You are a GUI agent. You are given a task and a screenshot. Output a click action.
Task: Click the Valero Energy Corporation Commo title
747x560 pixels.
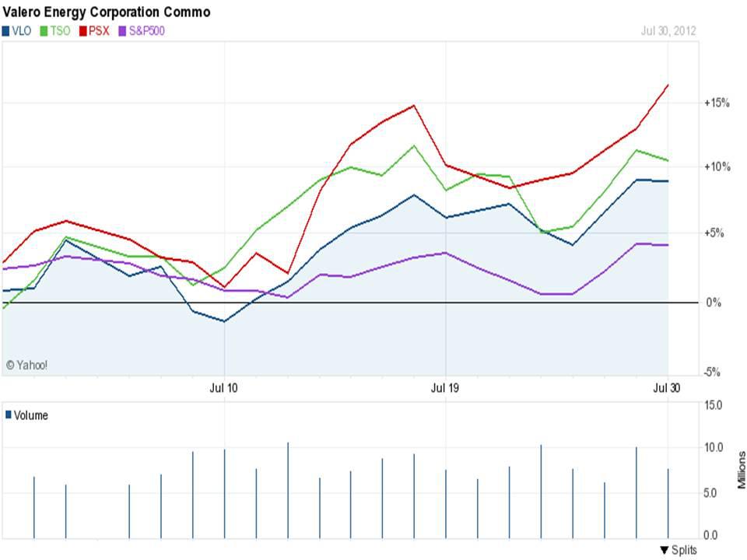pos(107,12)
